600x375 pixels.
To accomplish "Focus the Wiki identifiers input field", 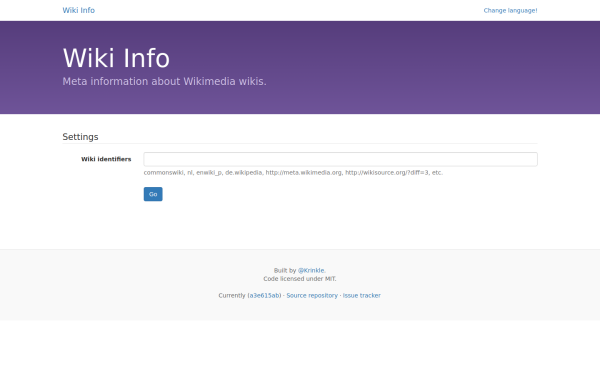I will click(x=340, y=159).
